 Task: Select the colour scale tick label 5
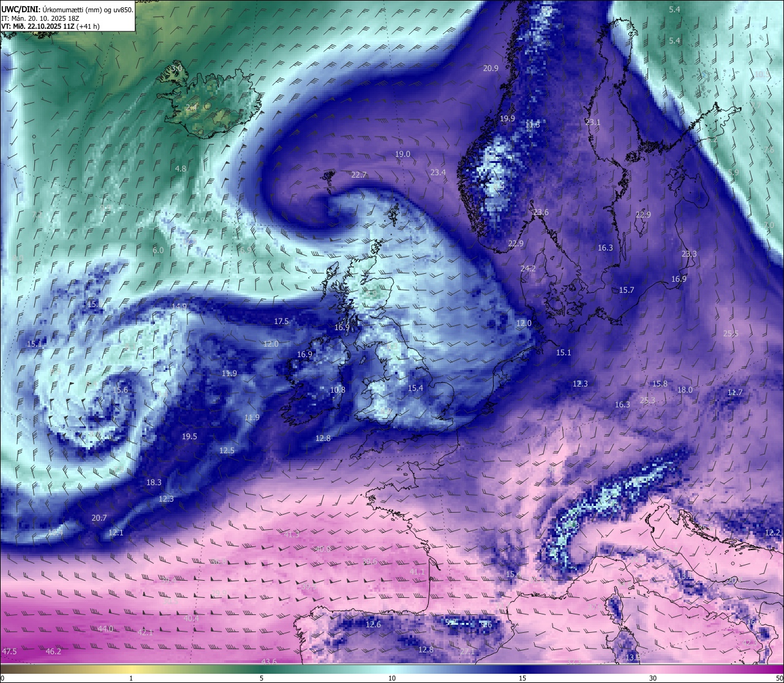(262, 678)
